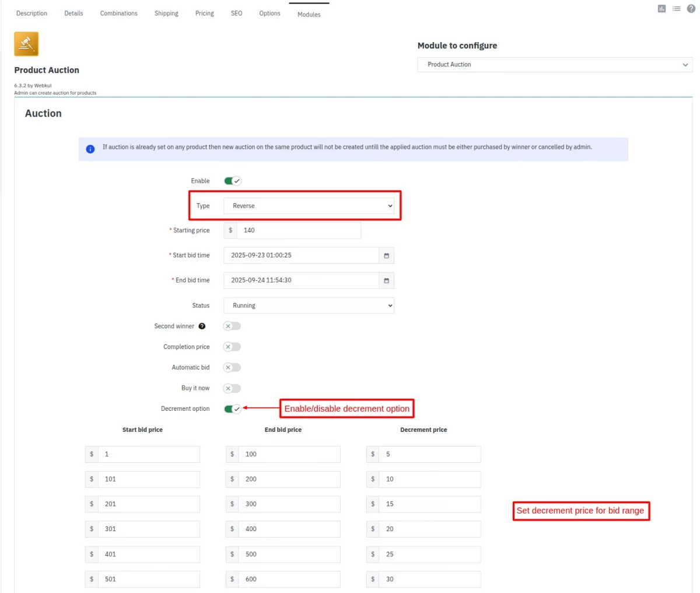
Task: Open the statistics chart icon at top right
Action: point(661,9)
